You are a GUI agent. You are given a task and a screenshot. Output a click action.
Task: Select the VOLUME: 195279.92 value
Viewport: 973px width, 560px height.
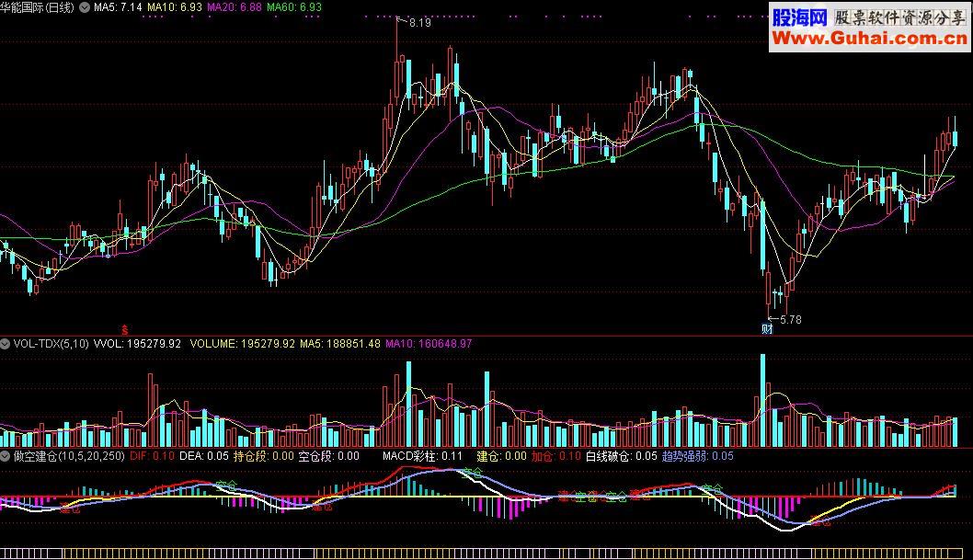(x=242, y=344)
